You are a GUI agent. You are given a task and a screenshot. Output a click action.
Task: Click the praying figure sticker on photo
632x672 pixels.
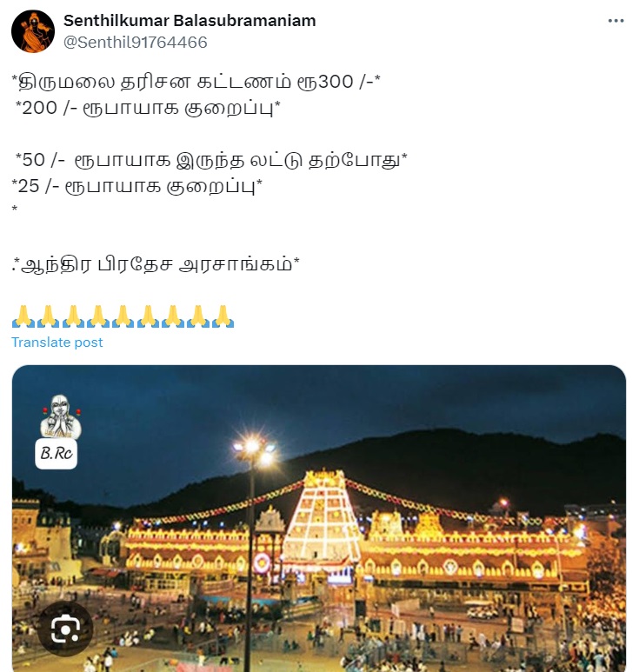(x=60, y=416)
